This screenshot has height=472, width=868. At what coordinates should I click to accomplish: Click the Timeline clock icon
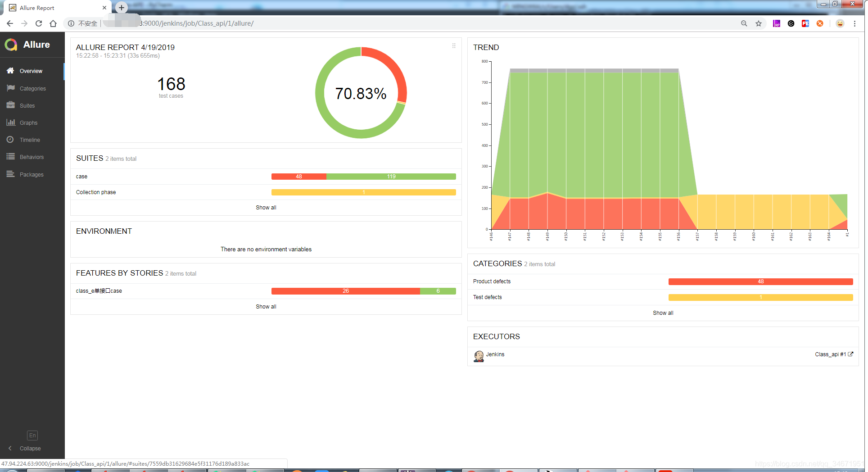point(10,140)
